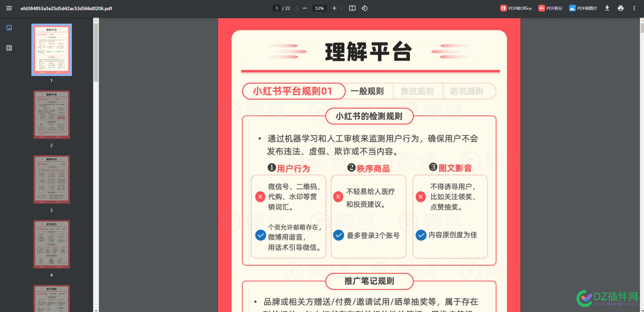Click the 防坑规则 tab label
Screen dimensions: 644x312
tap(467, 91)
